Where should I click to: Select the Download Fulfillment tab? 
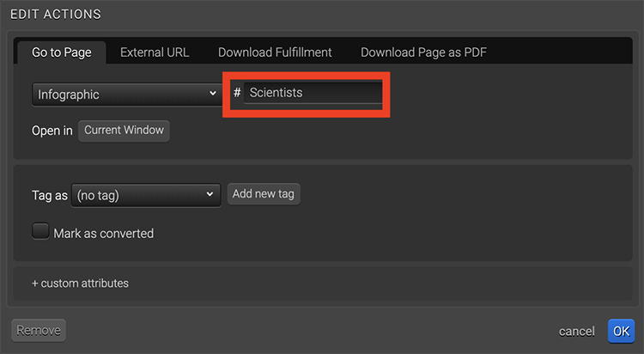pos(275,52)
